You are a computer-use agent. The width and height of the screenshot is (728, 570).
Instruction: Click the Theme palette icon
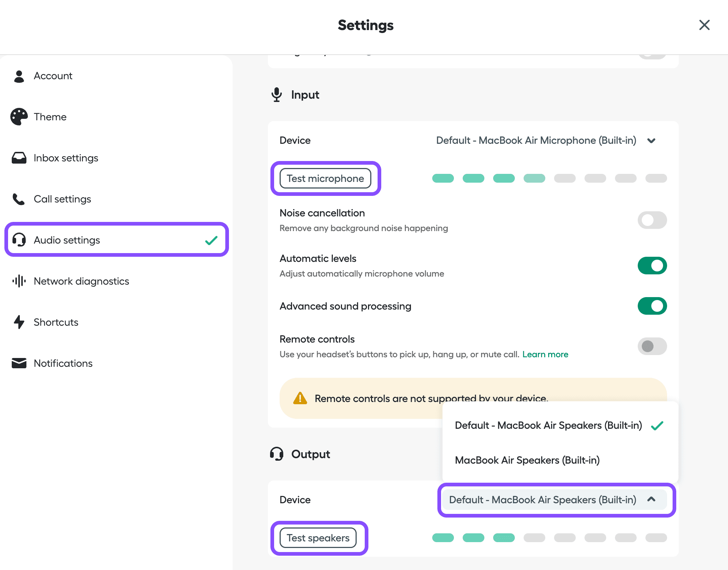pos(18,116)
